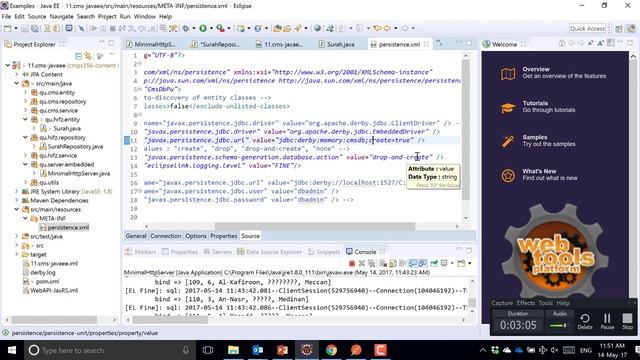Click the editor horizontal scrollbar
640x360 pixels.
click(x=315, y=226)
